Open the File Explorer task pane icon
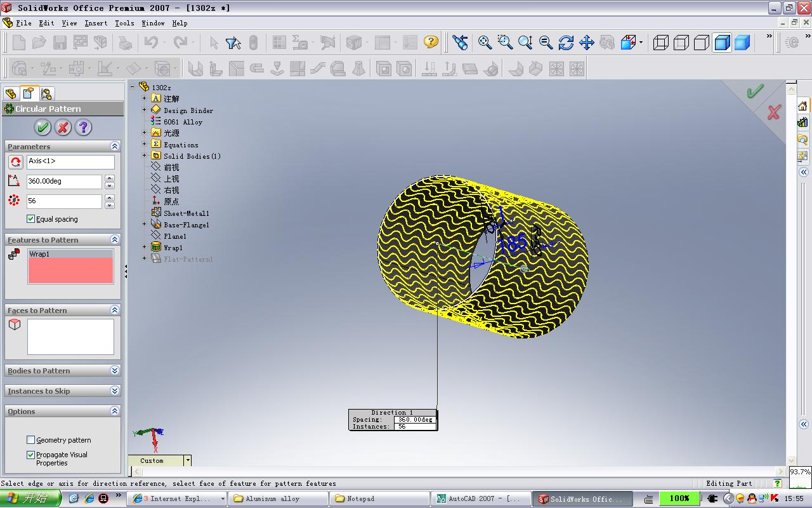 click(802, 139)
